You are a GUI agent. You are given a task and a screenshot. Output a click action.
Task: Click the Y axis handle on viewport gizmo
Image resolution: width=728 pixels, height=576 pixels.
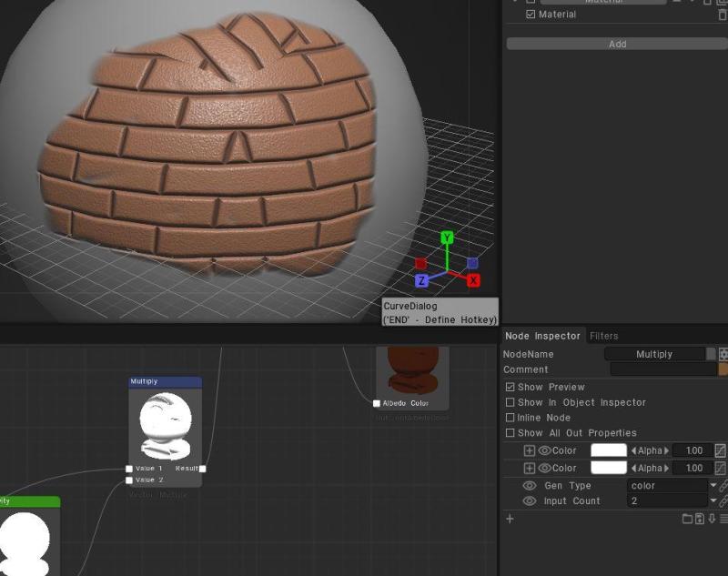pos(447,237)
